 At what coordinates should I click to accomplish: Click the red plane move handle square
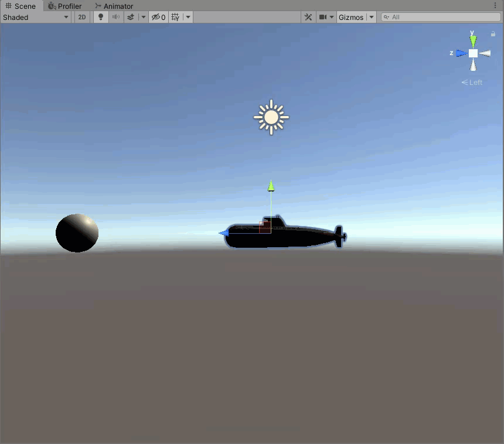(265, 227)
